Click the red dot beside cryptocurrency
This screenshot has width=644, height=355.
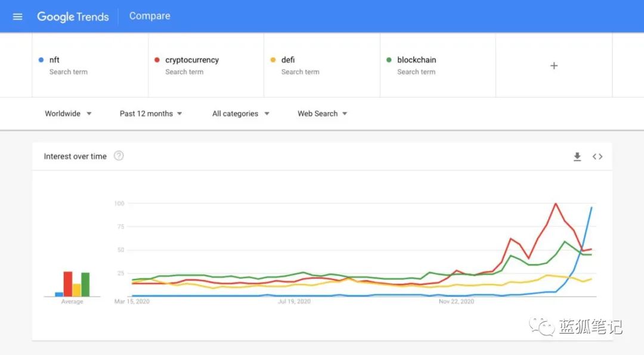[157, 60]
